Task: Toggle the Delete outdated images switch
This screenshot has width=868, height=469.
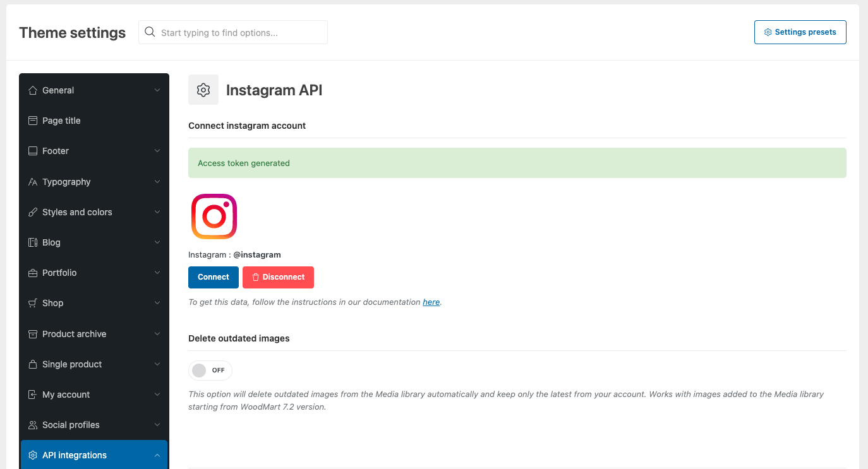Action: (210, 371)
